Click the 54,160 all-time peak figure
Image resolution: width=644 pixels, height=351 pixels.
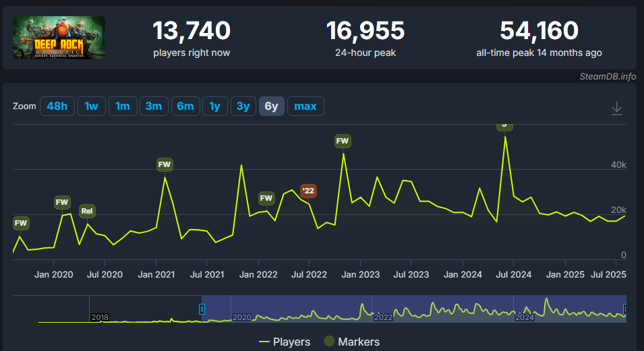point(539,31)
